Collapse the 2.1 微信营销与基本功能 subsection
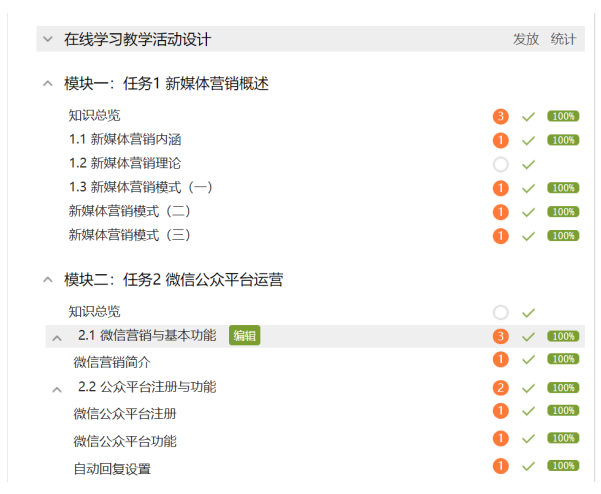The width and height of the screenshot is (601, 494). pos(57,337)
